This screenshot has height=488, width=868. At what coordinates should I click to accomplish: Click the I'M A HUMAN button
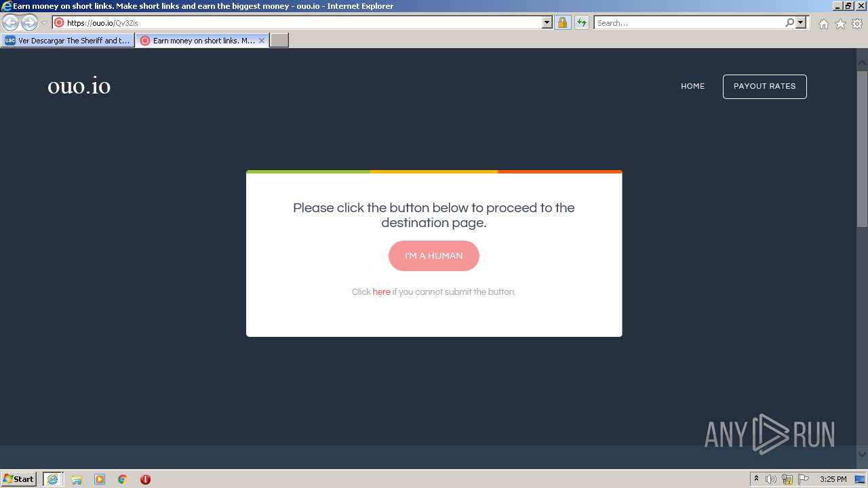pyautogui.click(x=434, y=256)
